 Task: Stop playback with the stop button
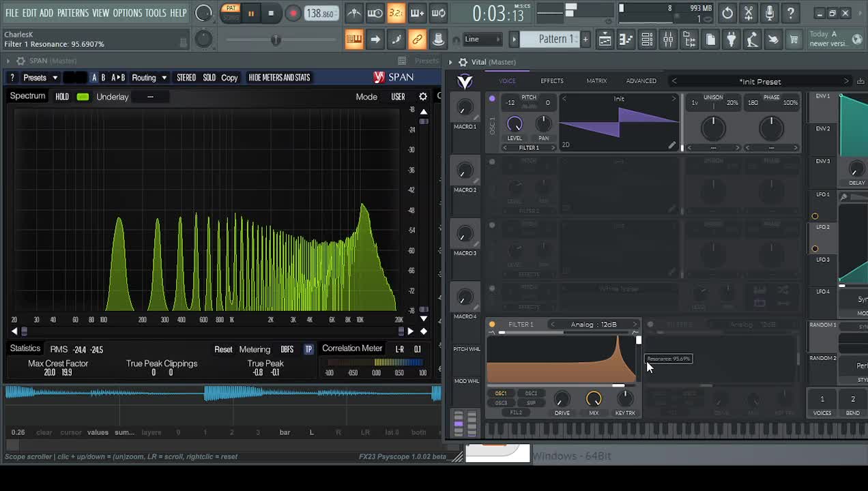(271, 13)
